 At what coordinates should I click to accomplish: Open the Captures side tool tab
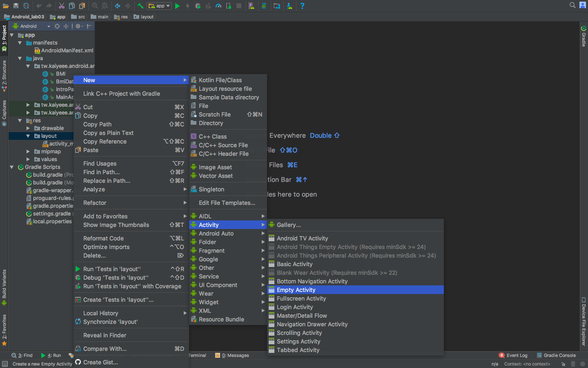click(4, 113)
